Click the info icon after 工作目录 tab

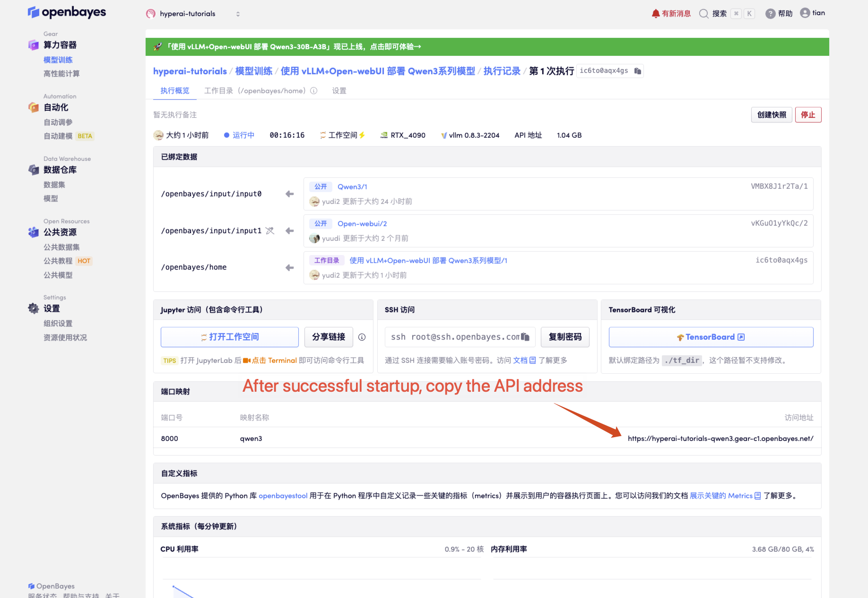point(314,90)
